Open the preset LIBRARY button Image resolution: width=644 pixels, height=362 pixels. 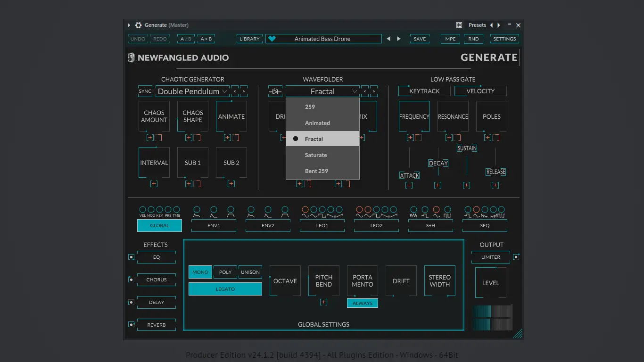[x=249, y=39]
